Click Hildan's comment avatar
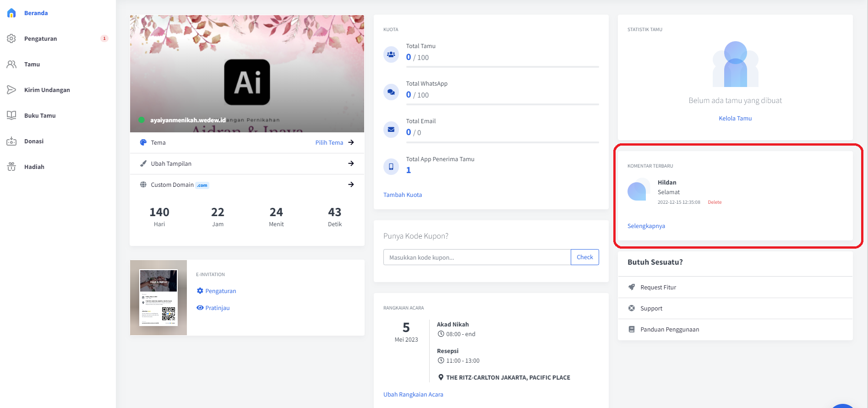Screen dimensions: 868x408 click(x=639, y=190)
